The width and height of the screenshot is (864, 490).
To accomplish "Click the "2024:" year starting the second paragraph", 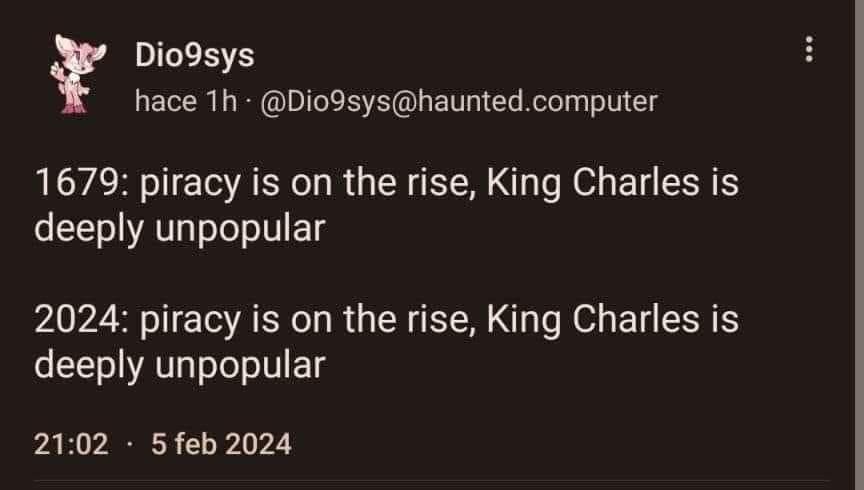I will point(80,320).
